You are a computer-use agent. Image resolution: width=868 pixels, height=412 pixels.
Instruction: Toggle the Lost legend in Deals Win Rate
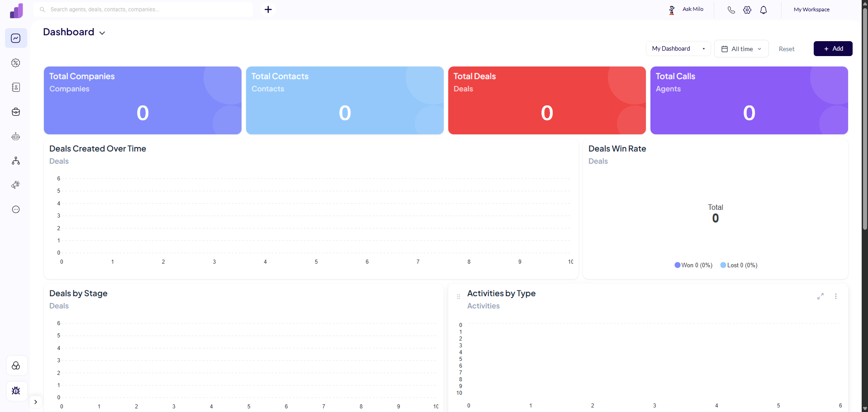(x=738, y=265)
